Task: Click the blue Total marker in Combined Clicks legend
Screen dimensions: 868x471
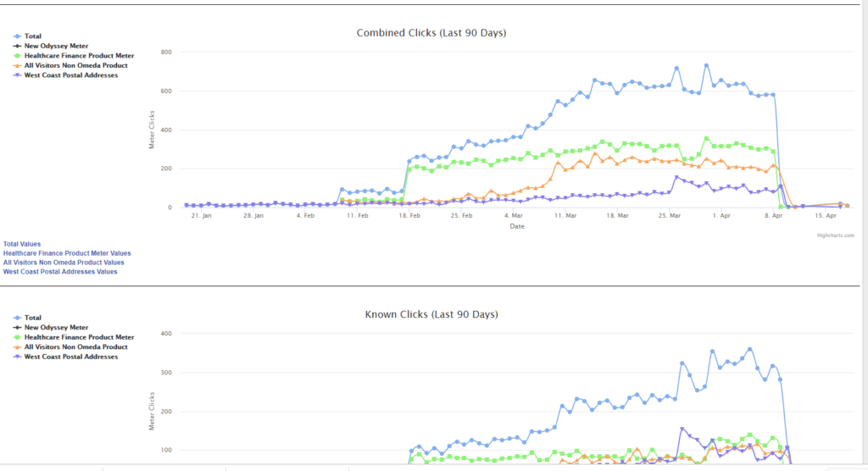Action: coord(16,36)
